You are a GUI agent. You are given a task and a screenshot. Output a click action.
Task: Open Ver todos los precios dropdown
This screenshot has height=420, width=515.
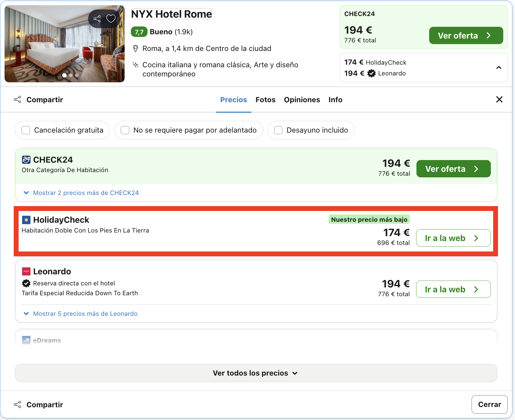click(x=256, y=373)
